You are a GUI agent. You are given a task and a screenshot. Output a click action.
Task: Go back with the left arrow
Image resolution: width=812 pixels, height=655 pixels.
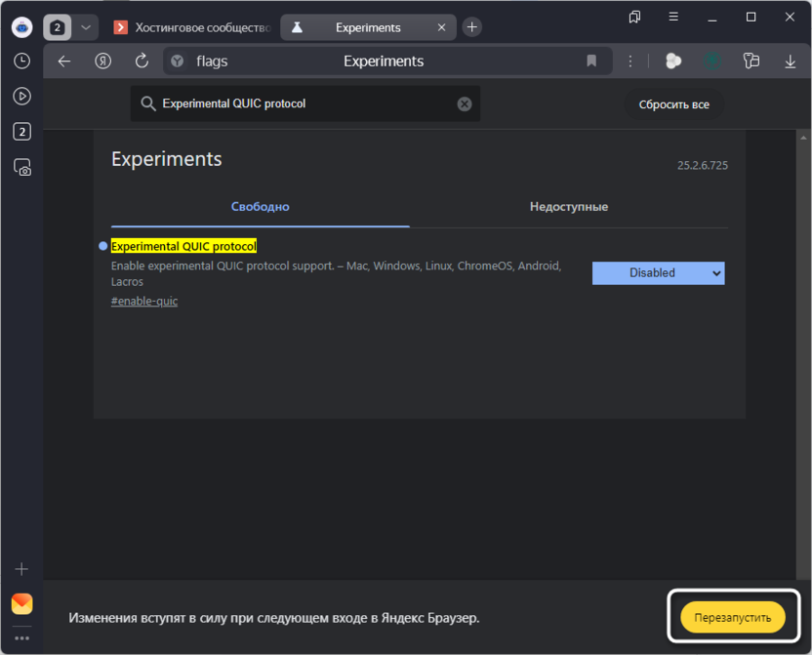coord(64,61)
